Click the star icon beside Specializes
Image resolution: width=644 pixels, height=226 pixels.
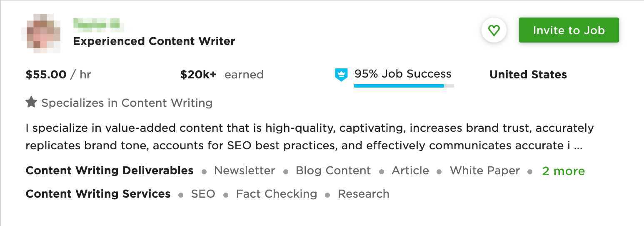[31, 102]
